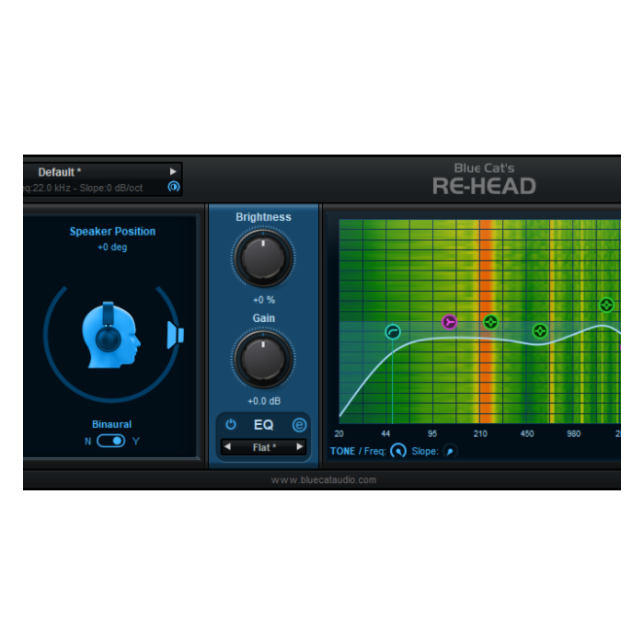644x644 pixels.
Task: Click the Speaker Position label
Action: click(x=112, y=231)
